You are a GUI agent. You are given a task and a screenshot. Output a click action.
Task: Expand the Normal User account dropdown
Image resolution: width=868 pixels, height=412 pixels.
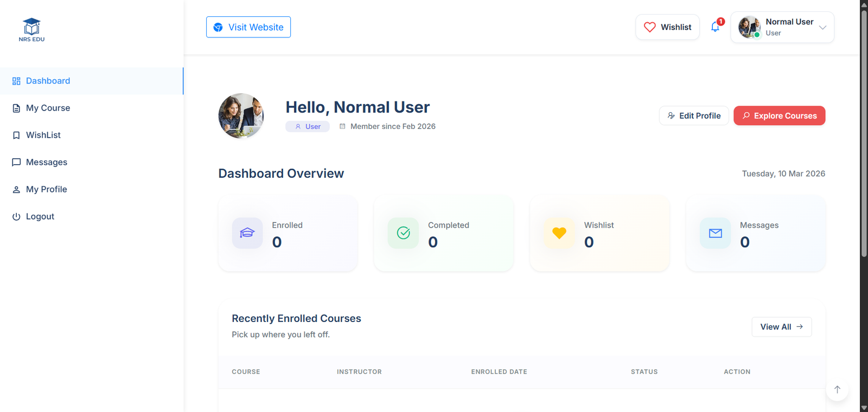tap(782, 27)
